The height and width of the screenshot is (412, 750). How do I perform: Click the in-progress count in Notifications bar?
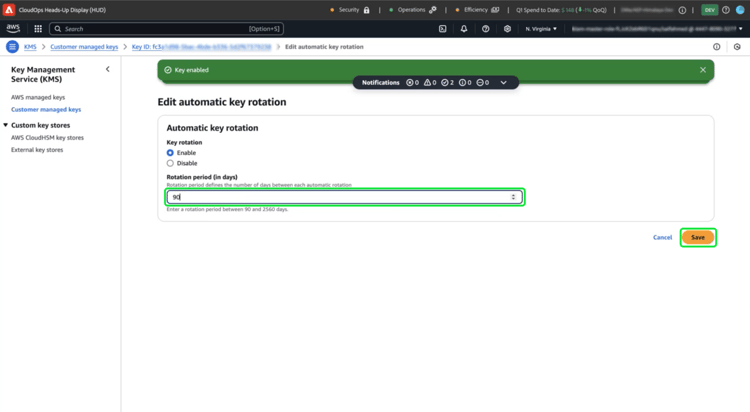483,83
